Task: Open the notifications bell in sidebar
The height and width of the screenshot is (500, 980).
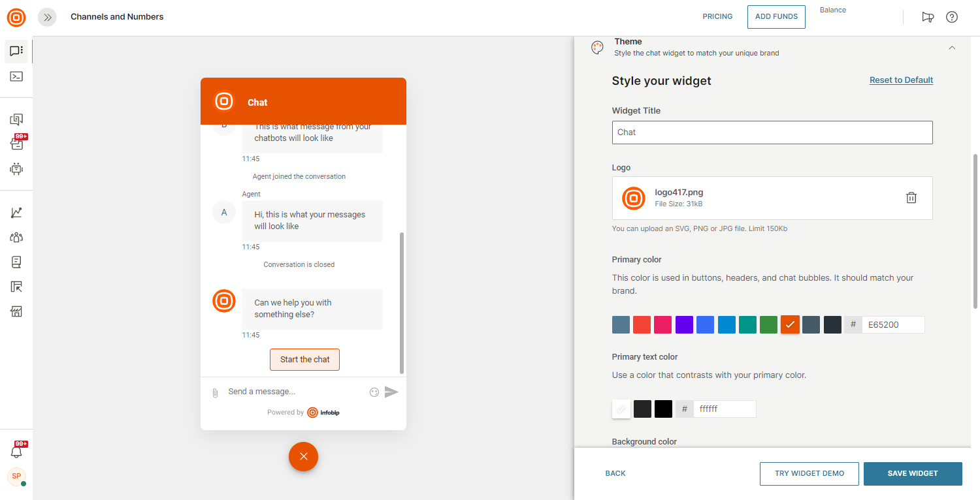Action: [x=16, y=452]
